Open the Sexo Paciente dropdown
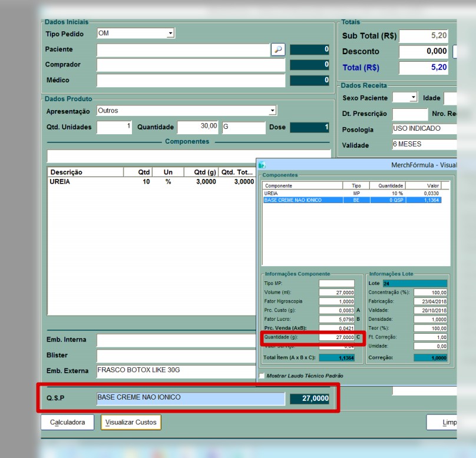Screen dimensions: 476x458 tap(413, 98)
